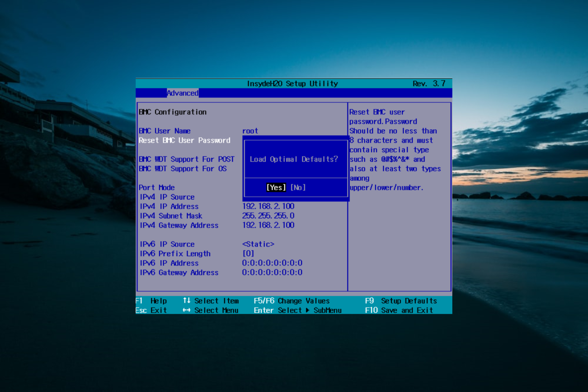Click the InsydeH20 Setup Utility title
588x392 pixels.
(x=292, y=84)
